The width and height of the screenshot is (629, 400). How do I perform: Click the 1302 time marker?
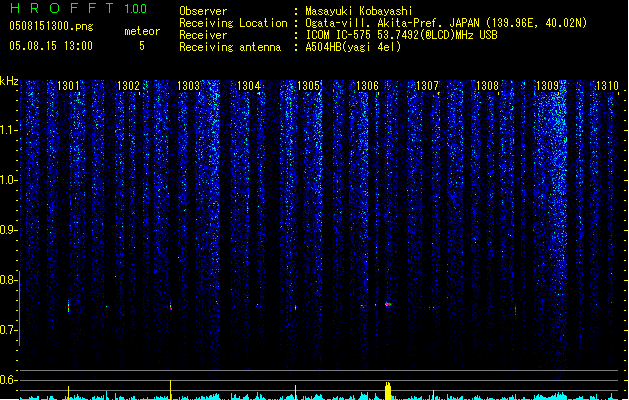click(x=128, y=86)
